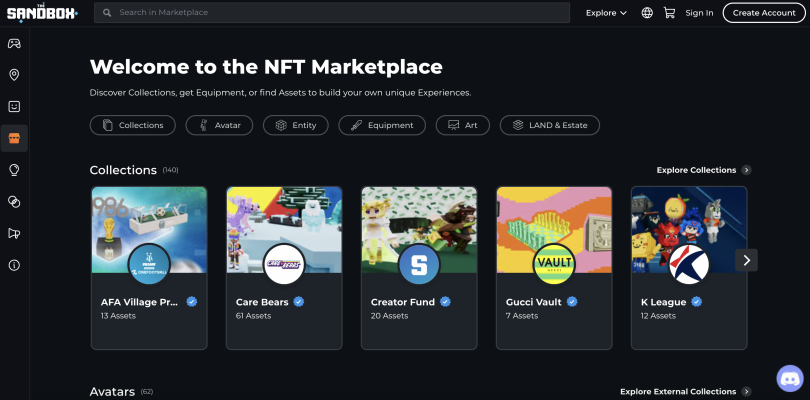Open the lightbulb icon in sidebar

click(x=14, y=170)
